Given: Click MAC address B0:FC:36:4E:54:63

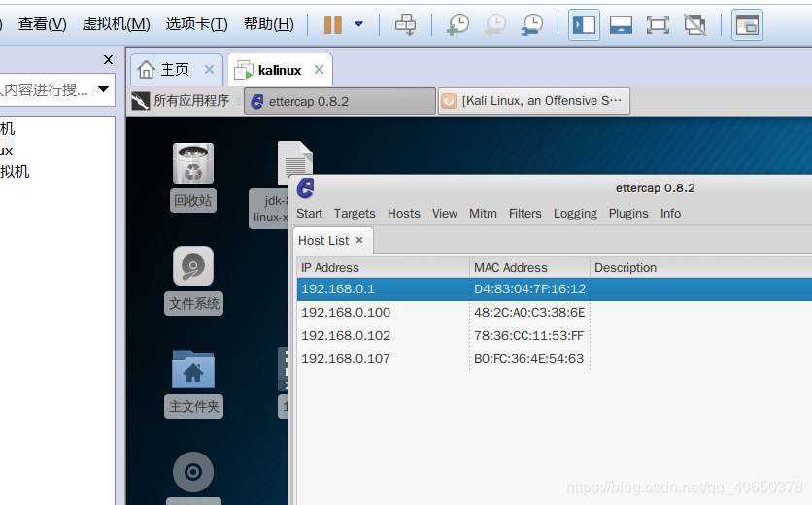Looking at the screenshot, I should coord(528,359).
